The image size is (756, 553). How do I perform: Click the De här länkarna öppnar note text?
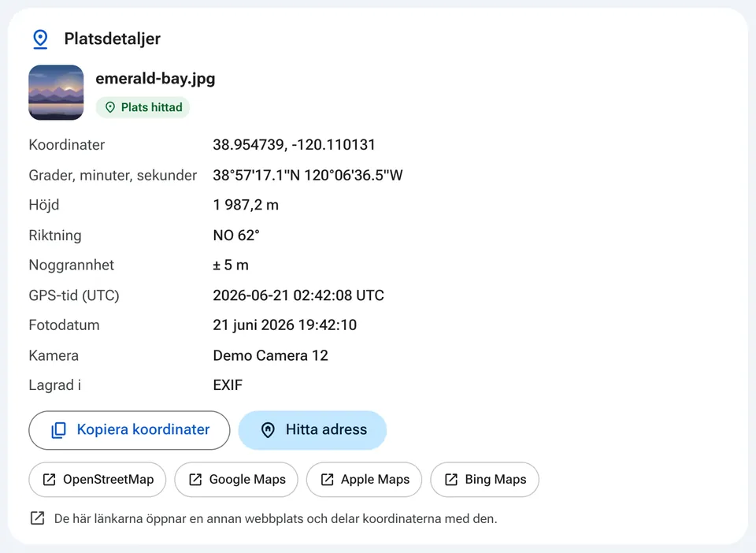click(x=276, y=519)
